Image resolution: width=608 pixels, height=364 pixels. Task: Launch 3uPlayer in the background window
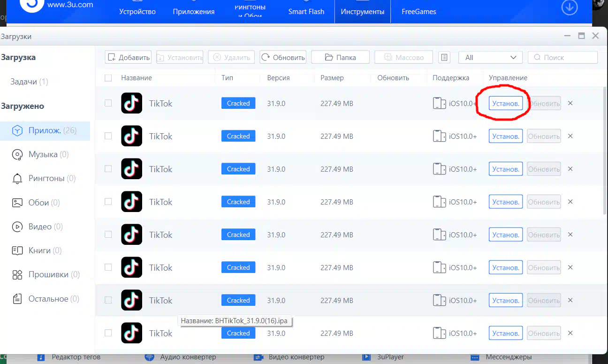pos(384,357)
